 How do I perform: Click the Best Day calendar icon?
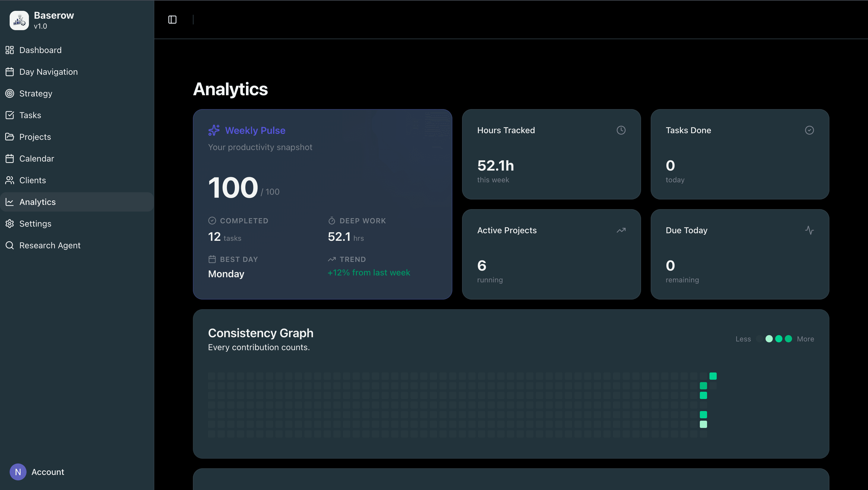coord(212,259)
